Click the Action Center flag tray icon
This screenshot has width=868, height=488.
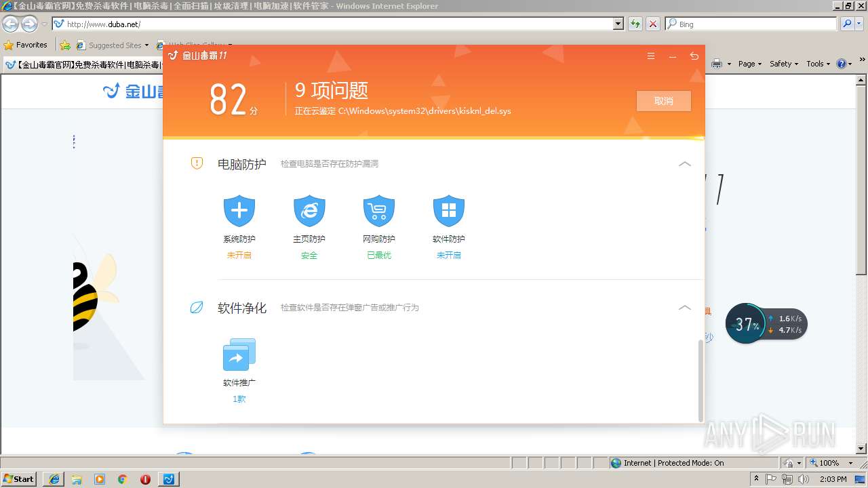tap(772, 479)
